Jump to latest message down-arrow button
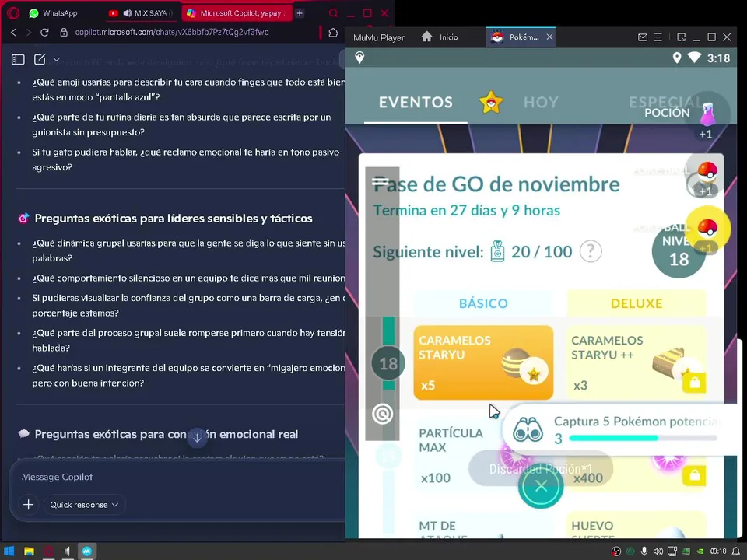This screenshot has width=747, height=560. coord(197,438)
